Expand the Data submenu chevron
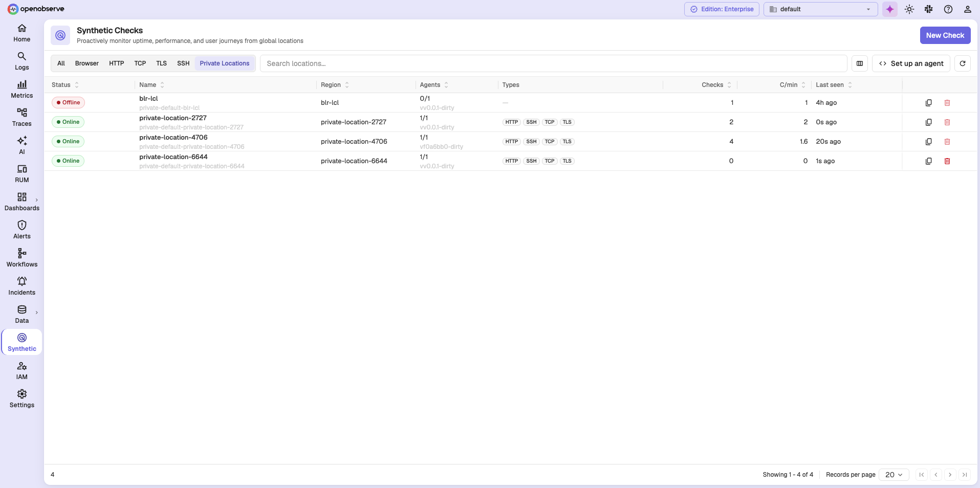980x488 pixels. (x=37, y=313)
